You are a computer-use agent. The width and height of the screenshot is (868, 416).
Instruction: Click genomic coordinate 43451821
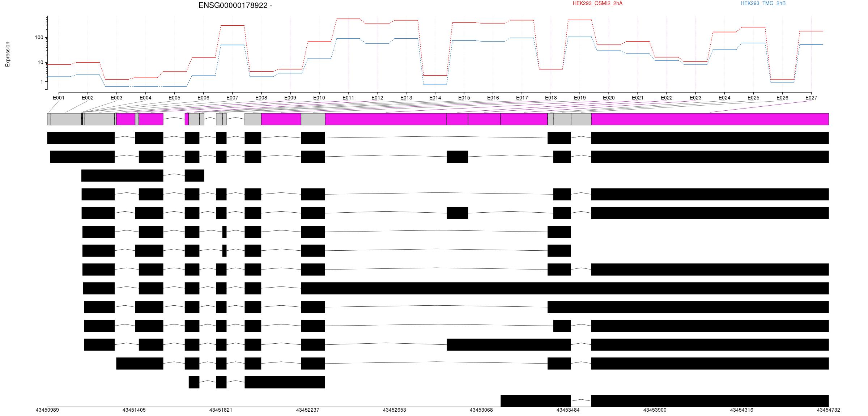tap(221, 410)
